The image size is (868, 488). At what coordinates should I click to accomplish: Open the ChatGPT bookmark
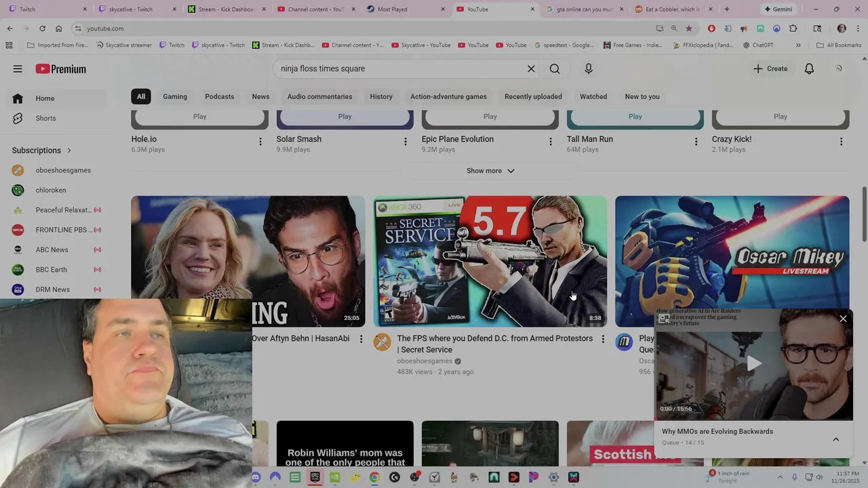(758, 45)
